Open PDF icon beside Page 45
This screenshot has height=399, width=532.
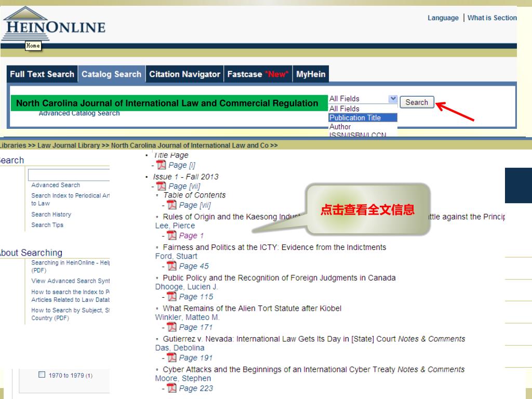coord(171,265)
